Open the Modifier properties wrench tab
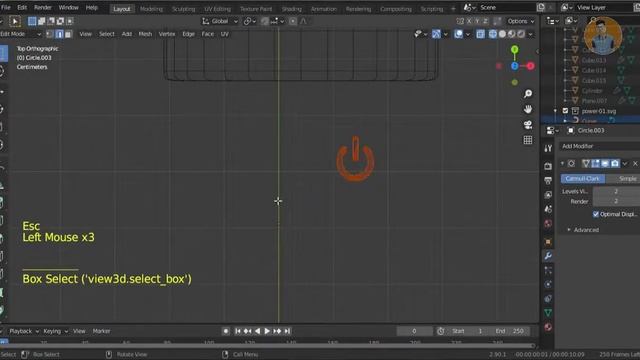 click(548, 256)
